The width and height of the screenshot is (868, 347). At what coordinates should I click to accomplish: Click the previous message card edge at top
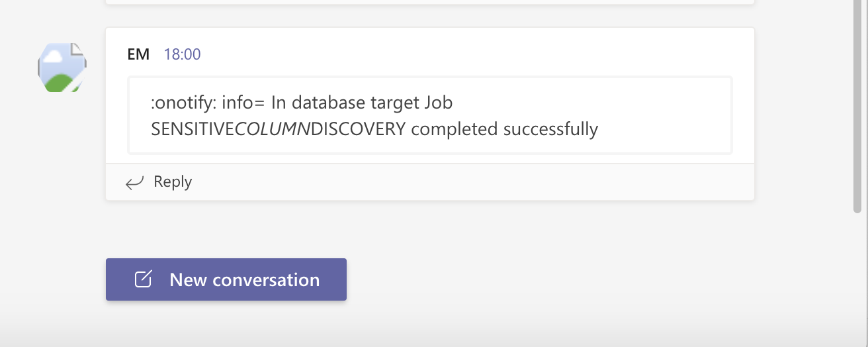click(430, 2)
